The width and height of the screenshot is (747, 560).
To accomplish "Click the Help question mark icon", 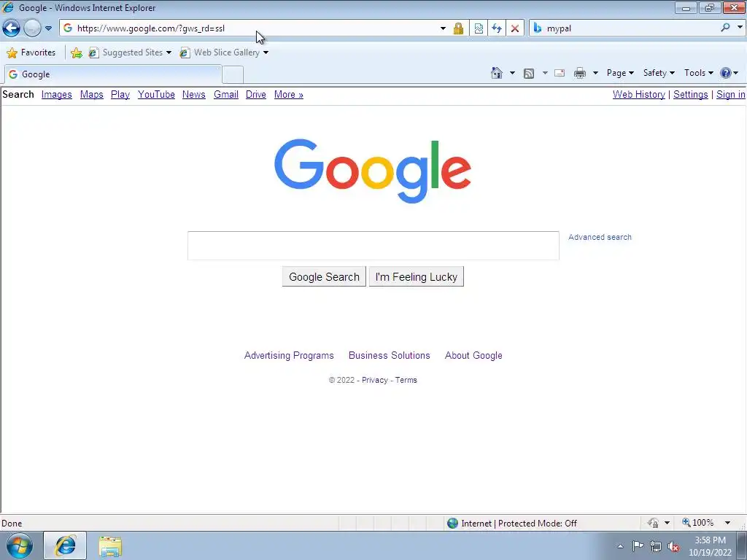I will coord(726,73).
